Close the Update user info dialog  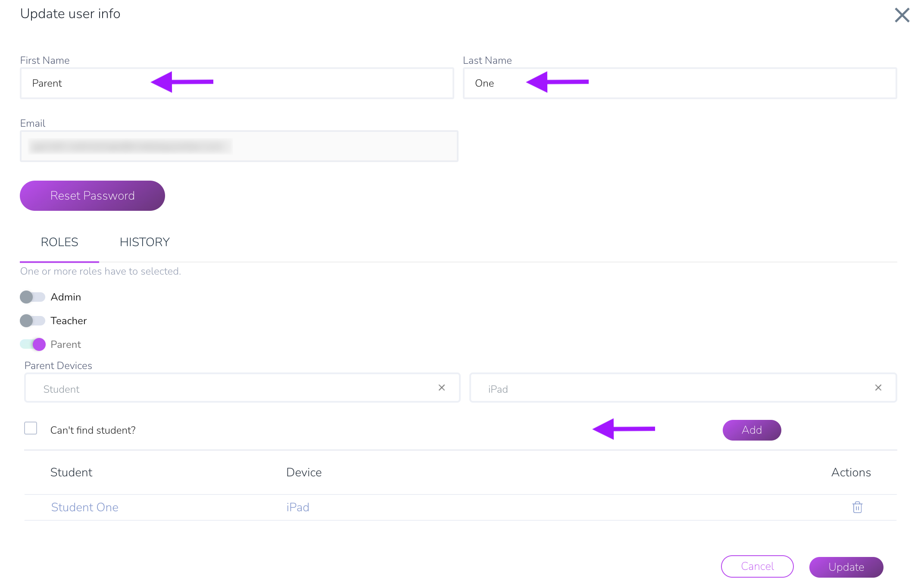(902, 15)
